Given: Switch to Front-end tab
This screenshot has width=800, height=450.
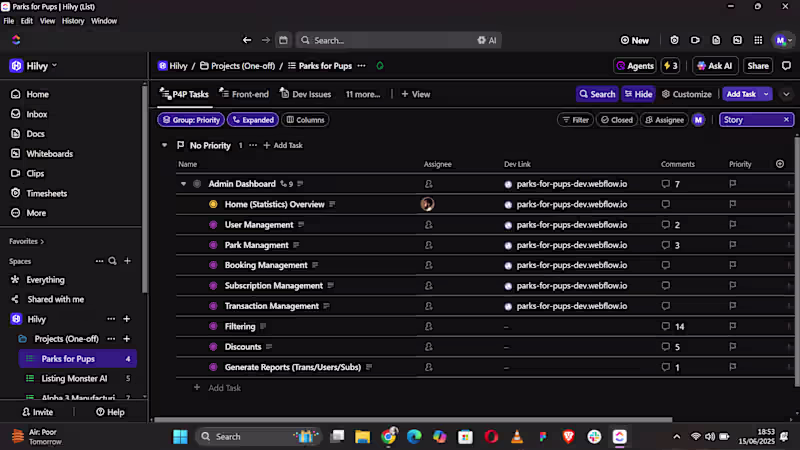Looking at the screenshot, I should pyautogui.click(x=244, y=94).
